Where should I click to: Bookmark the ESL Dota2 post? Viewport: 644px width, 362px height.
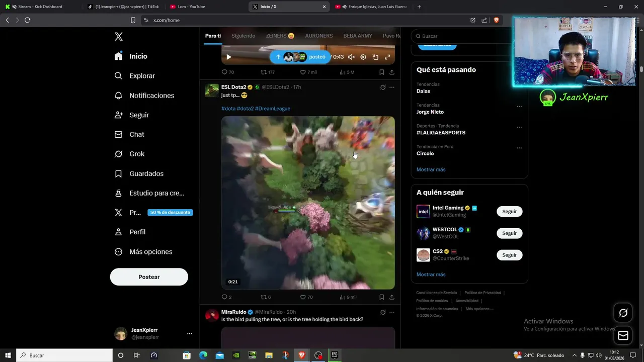click(382, 297)
